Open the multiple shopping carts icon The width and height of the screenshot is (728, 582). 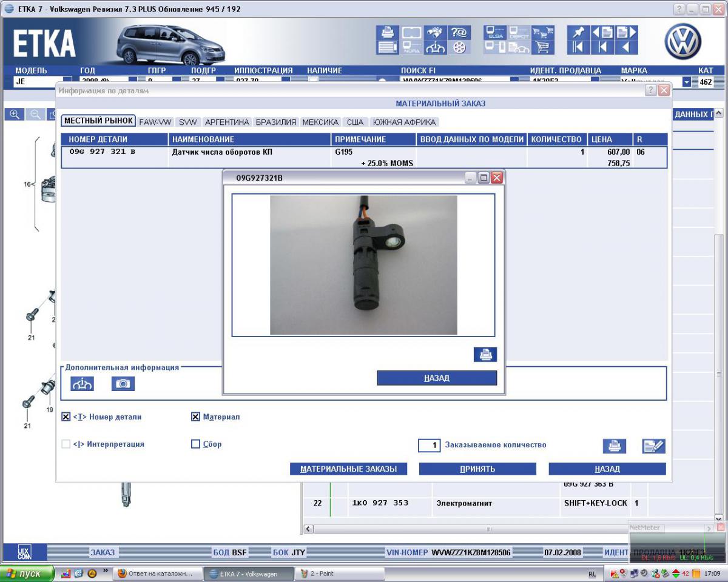click(x=542, y=32)
